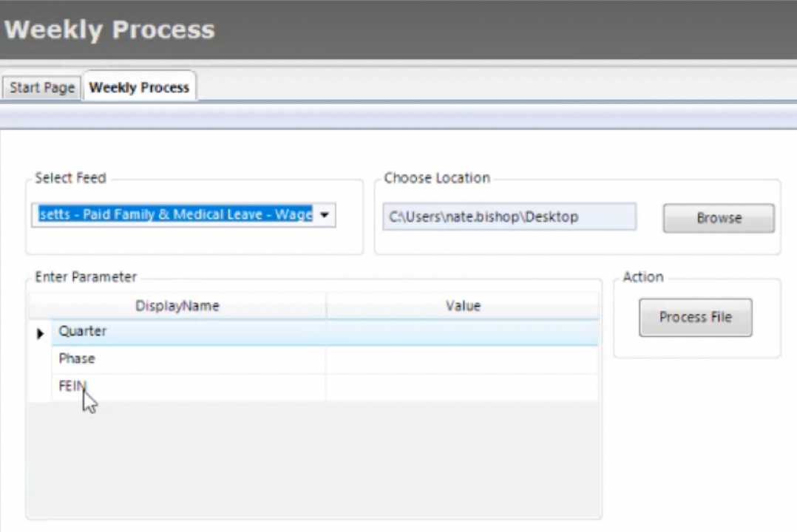
Task: Click the Choose Location path field
Action: click(509, 217)
